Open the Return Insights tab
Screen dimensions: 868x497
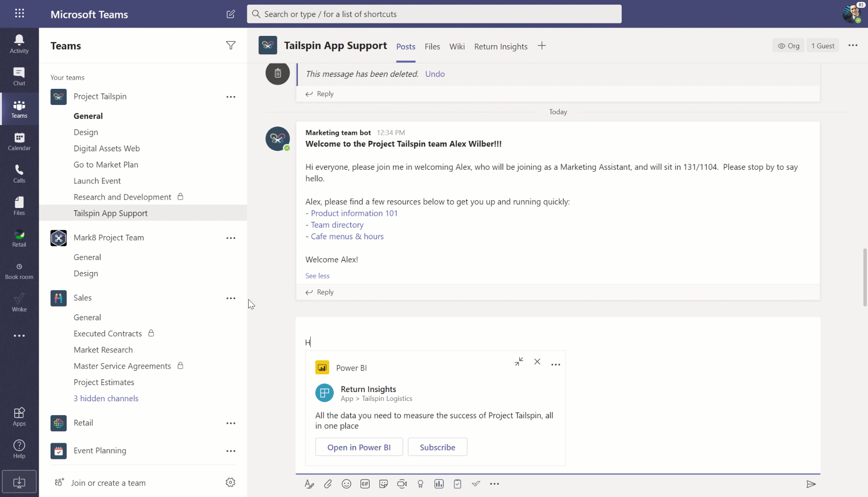coord(501,46)
